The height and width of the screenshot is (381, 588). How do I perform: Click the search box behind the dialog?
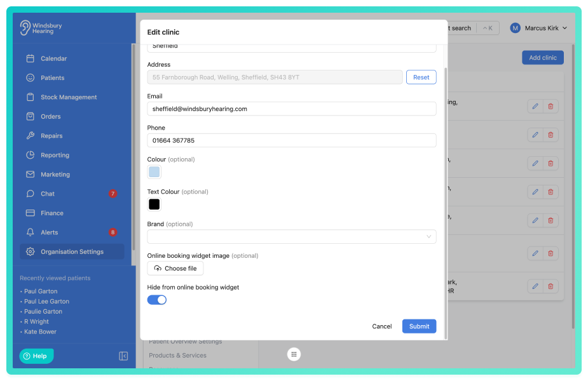(473, 28)
